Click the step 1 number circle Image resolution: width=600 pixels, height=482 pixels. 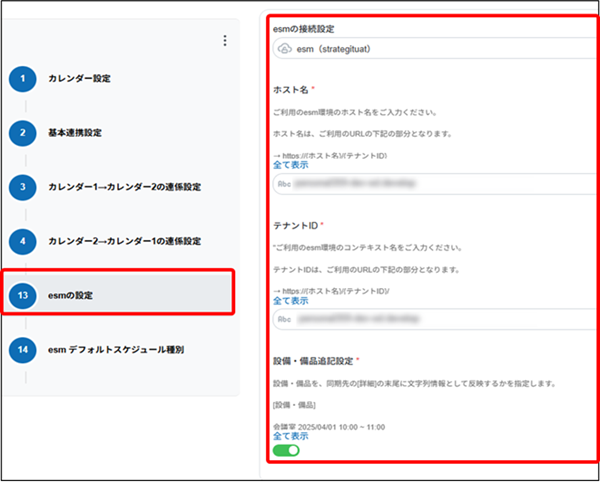tap(22, 78)
